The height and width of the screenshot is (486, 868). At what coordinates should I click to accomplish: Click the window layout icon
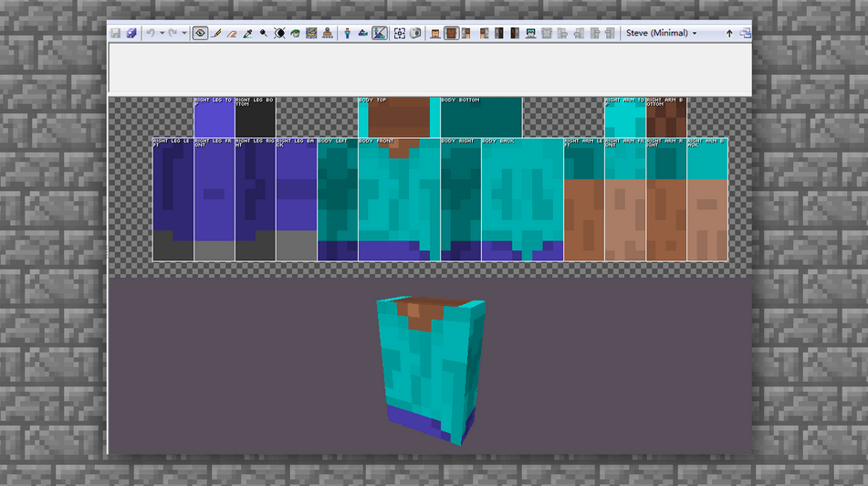(x=745, y=33)
